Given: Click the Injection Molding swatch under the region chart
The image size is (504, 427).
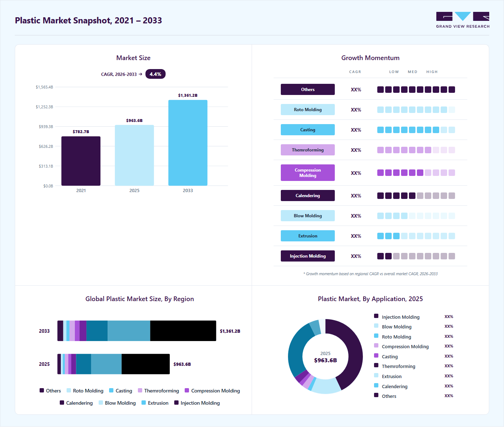Looking at the screenshot, I should coord(176,403).
